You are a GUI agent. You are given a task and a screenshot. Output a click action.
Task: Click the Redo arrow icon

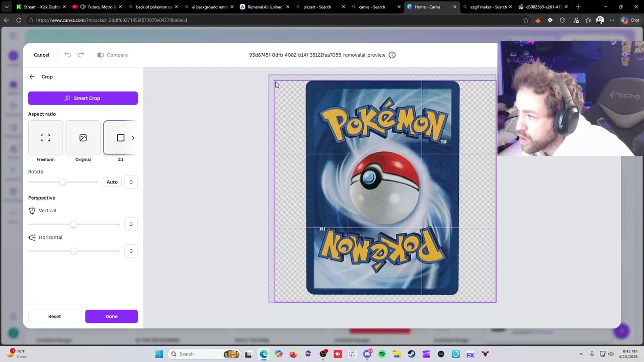[81, 55]
